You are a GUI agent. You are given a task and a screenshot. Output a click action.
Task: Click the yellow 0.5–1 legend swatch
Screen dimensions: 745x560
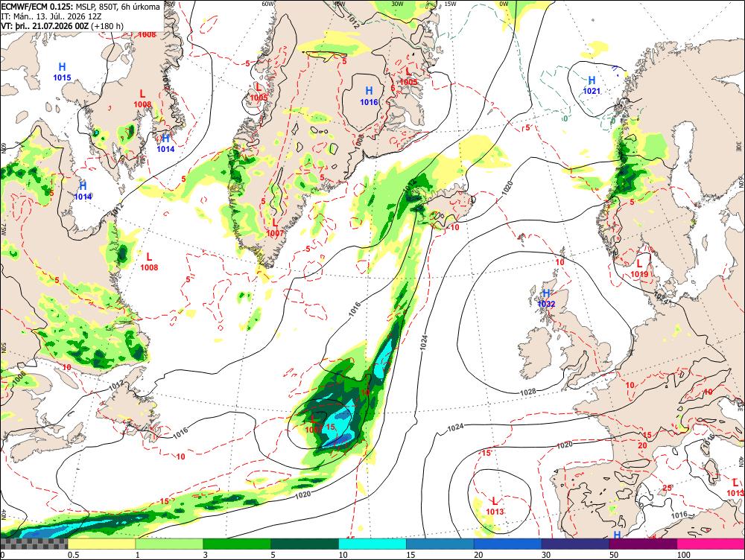click(101, 544)
